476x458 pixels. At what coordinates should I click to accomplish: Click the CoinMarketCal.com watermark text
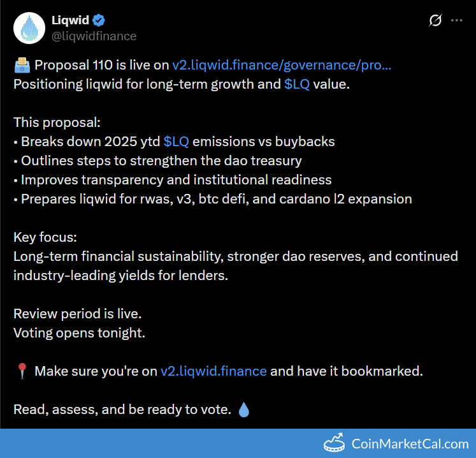(x=410, y=443)
